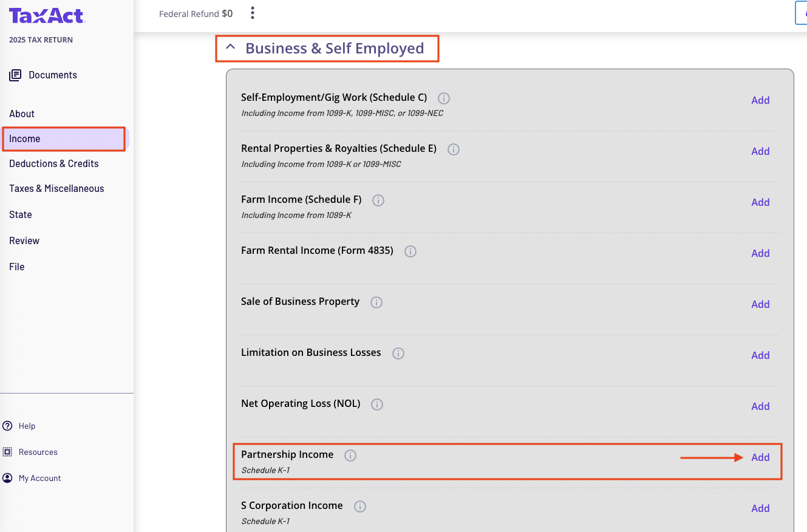Open the Documents panel in the sidebar
The image size is (807, 532).
tap(52, 75)
